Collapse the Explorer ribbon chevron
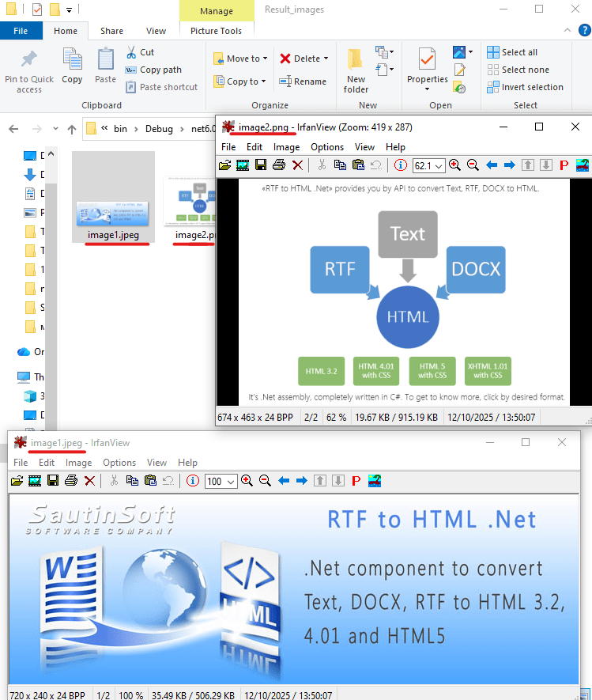Image resolution: width=592 pixels, height=700 pixels. [x=567, y=30]
